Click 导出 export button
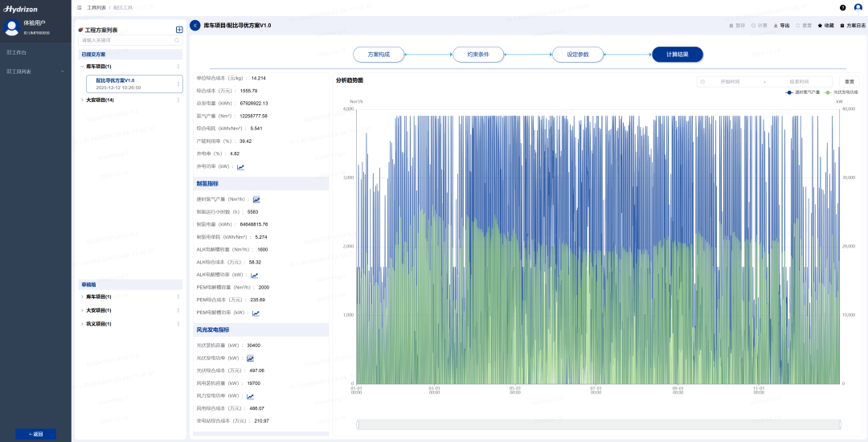Image resolution: width=868 pixels, height=442 pixels. point(782,26)
